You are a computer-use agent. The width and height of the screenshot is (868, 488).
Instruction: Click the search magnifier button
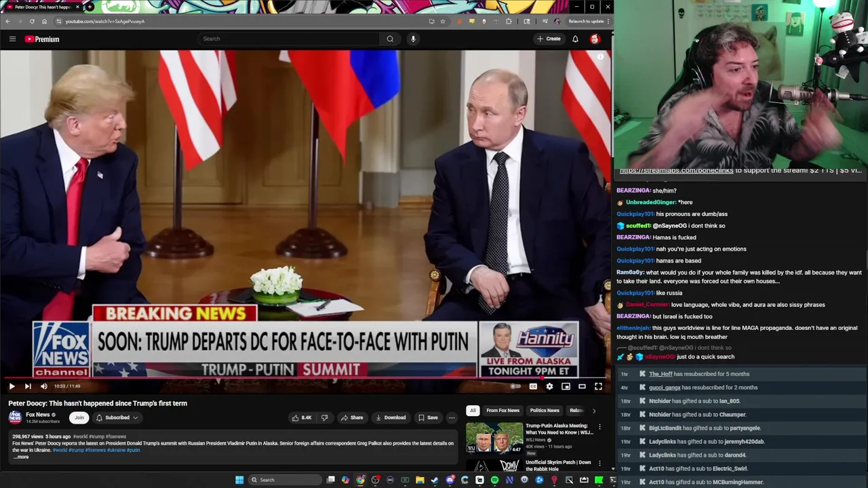click(x=390, y=39)
